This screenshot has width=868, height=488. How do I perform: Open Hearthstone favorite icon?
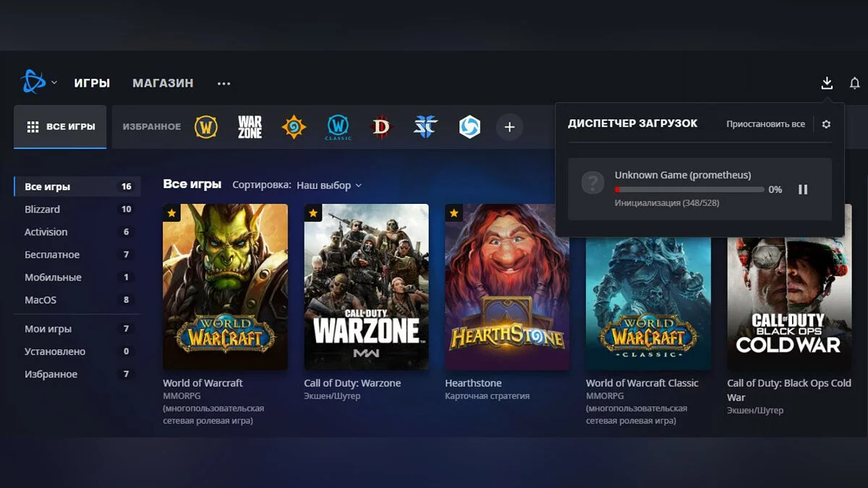click(x=294, y=127)
